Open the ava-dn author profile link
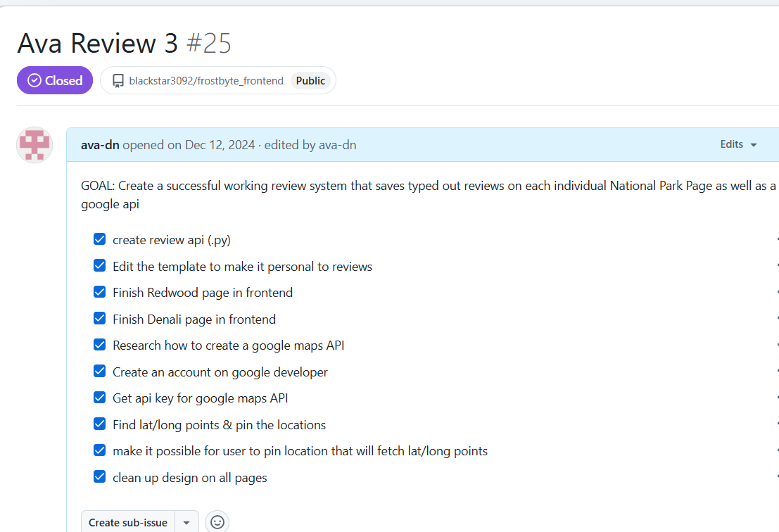 100,145
